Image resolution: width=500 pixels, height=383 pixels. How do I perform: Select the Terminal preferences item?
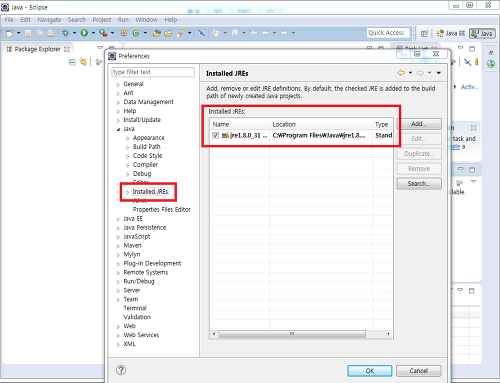click(x=135, y=308)
